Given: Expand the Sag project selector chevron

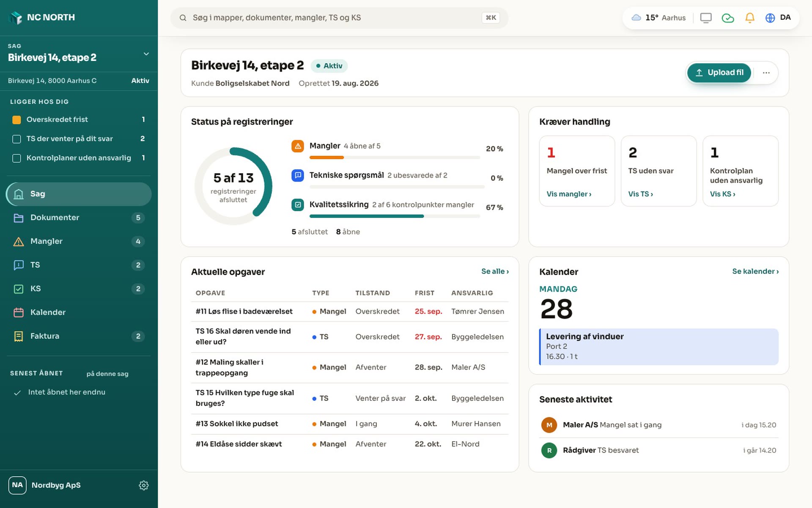Looking at the screenshot, I should click(146, 54).
